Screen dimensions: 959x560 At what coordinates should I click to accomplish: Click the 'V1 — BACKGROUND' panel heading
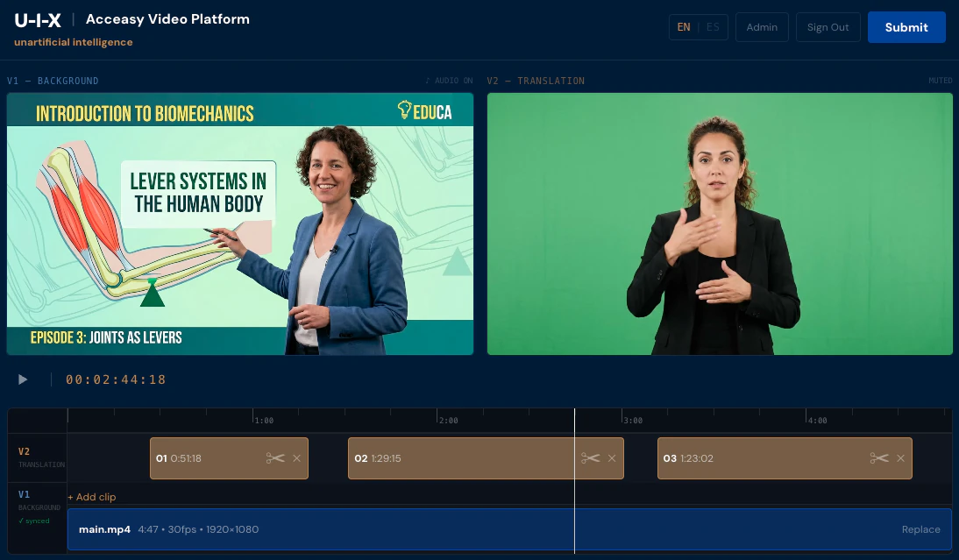tap(53, 81)
